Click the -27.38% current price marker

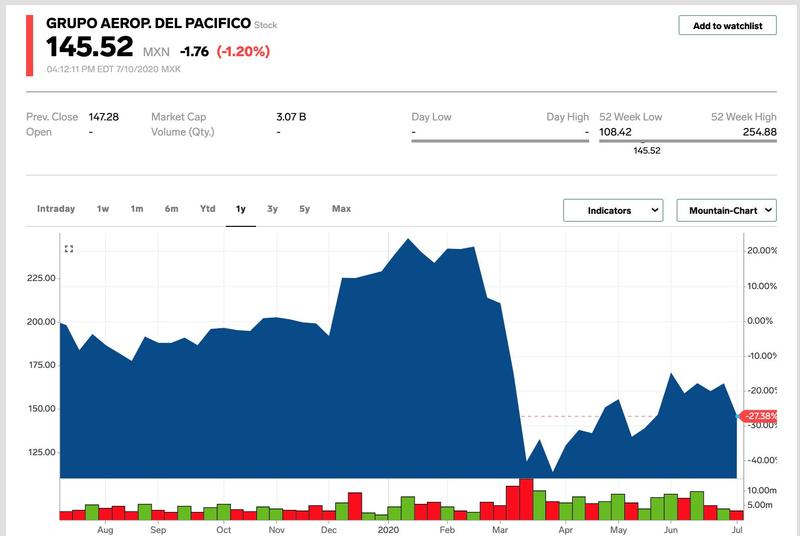point(759,416)
